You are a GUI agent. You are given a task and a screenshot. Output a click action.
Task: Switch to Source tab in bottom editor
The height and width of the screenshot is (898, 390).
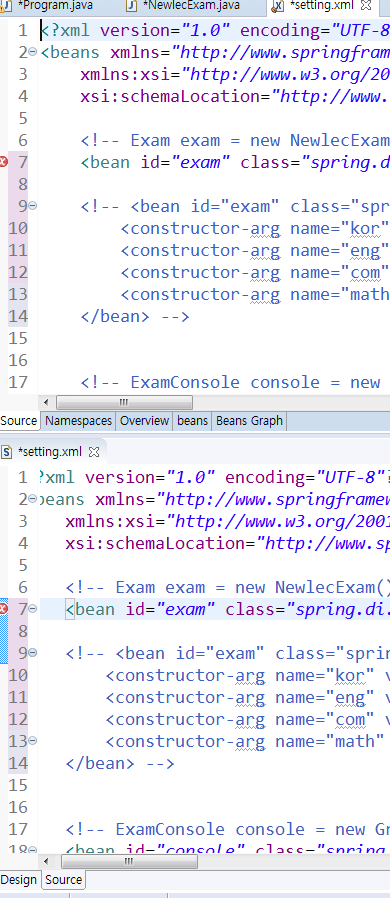coord(63,880)
